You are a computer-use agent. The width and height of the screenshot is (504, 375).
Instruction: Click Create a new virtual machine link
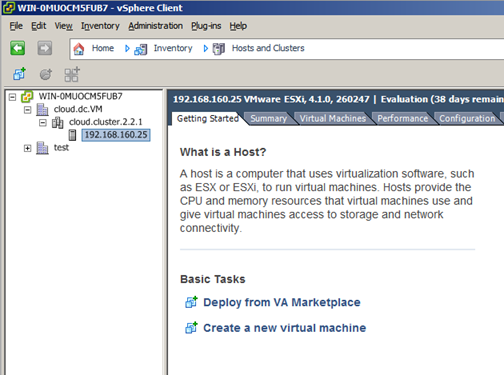click(x=285, y=328)
